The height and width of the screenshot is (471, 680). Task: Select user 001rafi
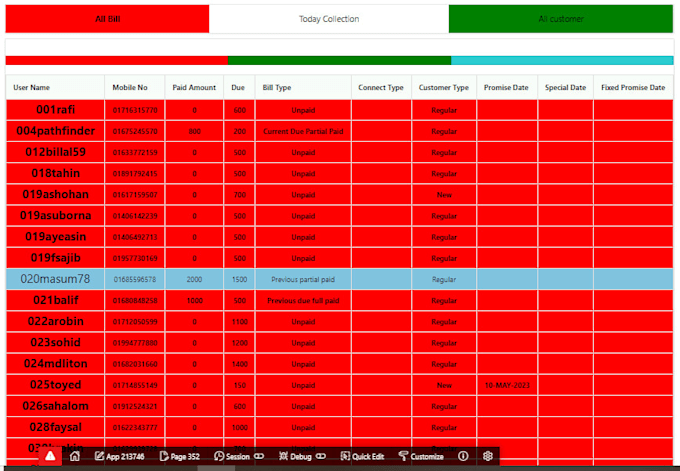click(56, 110)
